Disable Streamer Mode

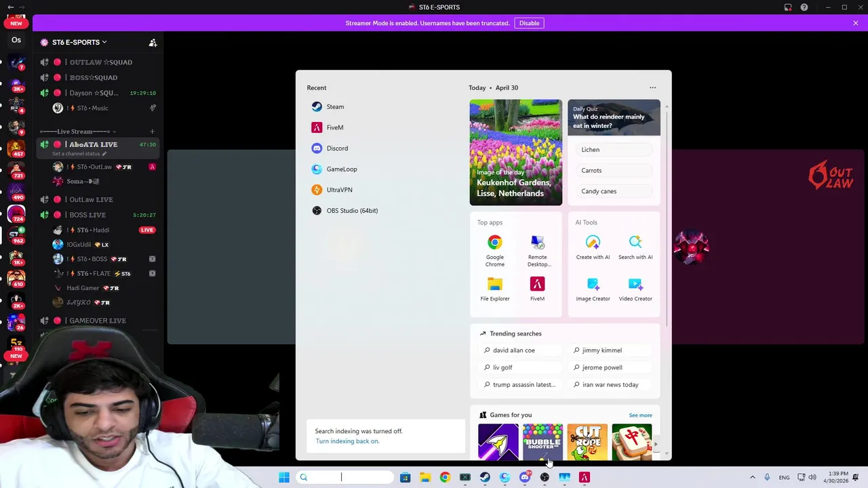(x=529, y=23)
